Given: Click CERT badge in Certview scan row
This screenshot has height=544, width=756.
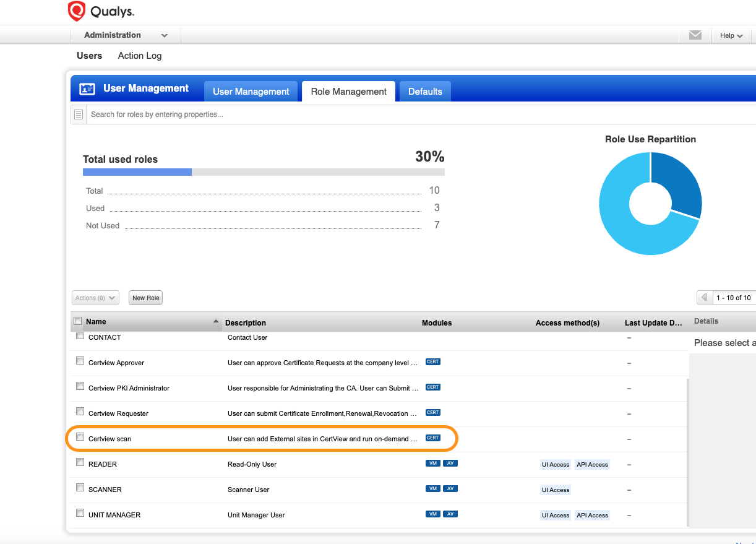Looking at the screenshot, I should click(x=433, y=438).
